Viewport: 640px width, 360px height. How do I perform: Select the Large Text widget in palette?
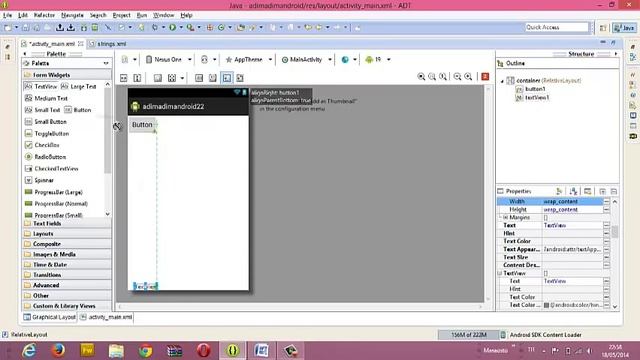79,87
